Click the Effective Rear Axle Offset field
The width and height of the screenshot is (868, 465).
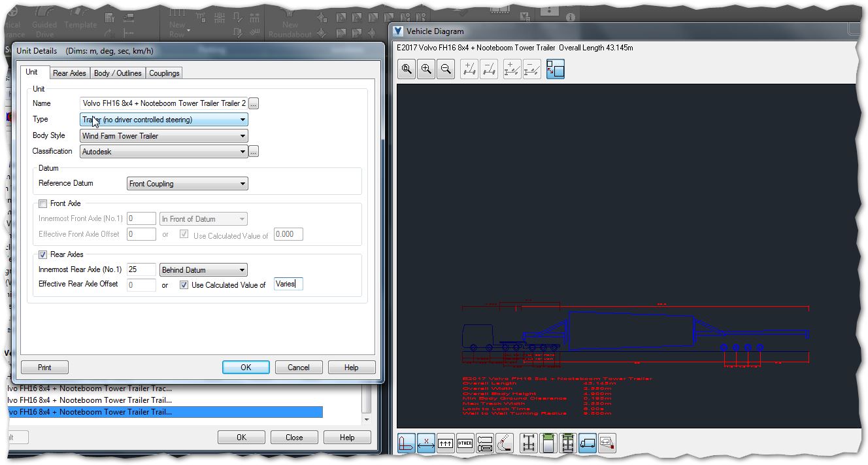click(141, 285)
